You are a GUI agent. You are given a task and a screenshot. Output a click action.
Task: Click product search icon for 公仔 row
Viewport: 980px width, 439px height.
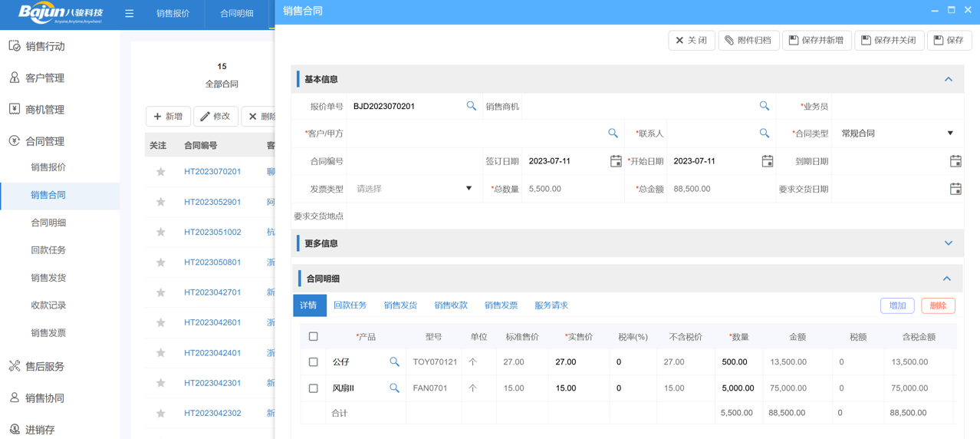(394, 361)
